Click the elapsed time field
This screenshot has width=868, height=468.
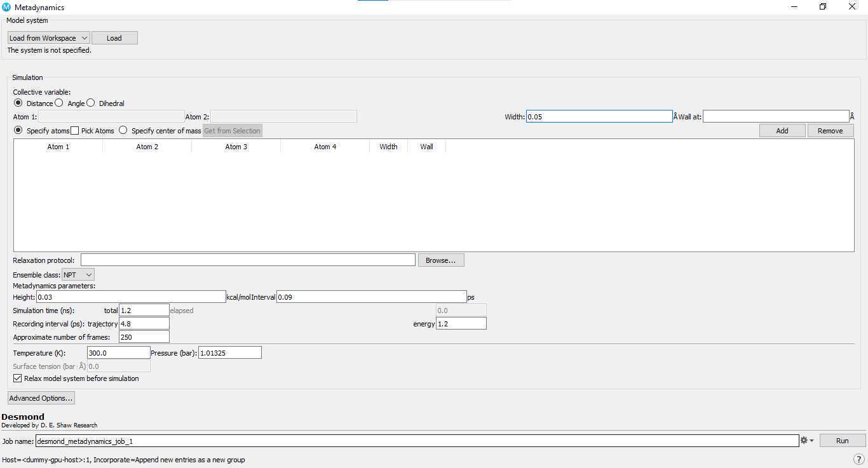point(461,311)
